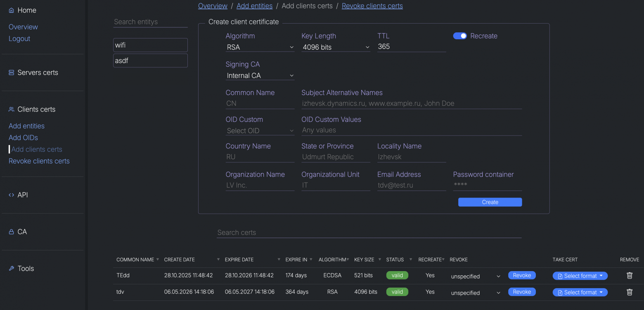Screen dimensions: 644x310
Task: Click the Subject Alternative Names field
Action: [412, 103]
